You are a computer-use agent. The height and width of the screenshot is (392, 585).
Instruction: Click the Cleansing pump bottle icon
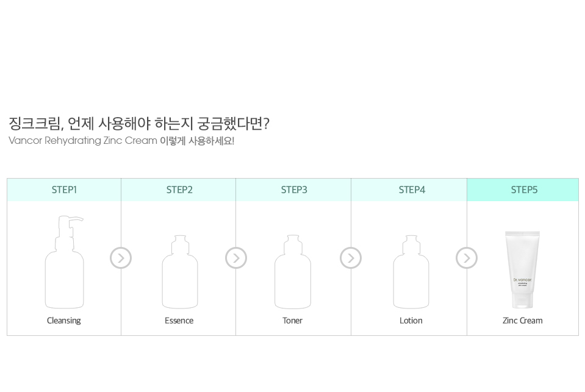(64, 262)
